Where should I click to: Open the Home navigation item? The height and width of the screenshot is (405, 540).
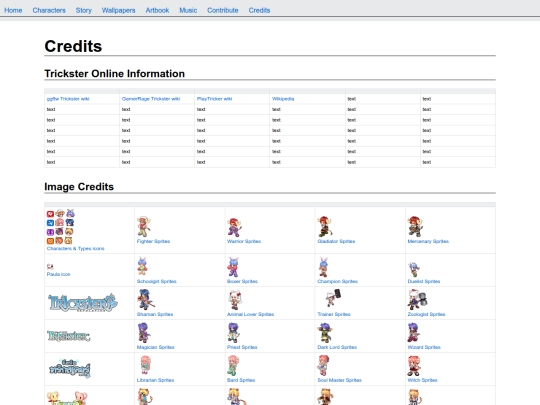click(13, 10)
